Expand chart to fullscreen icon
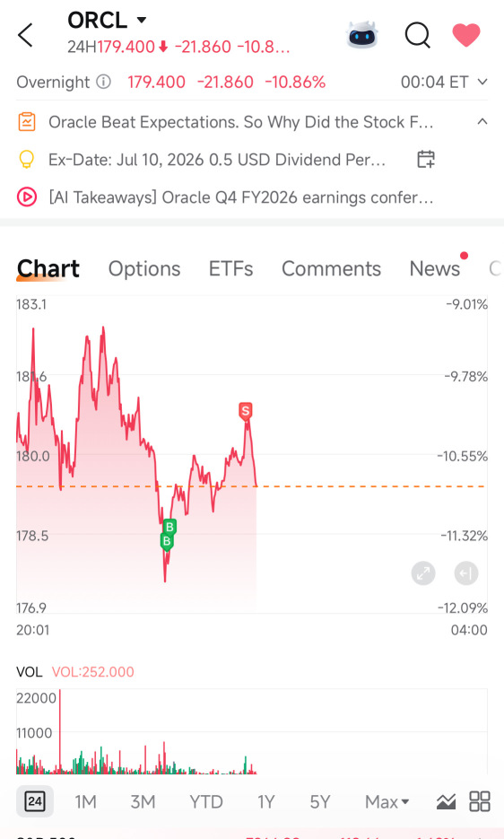Image resolution: width=504 pixels, height=839 pixels. point(423,573)
